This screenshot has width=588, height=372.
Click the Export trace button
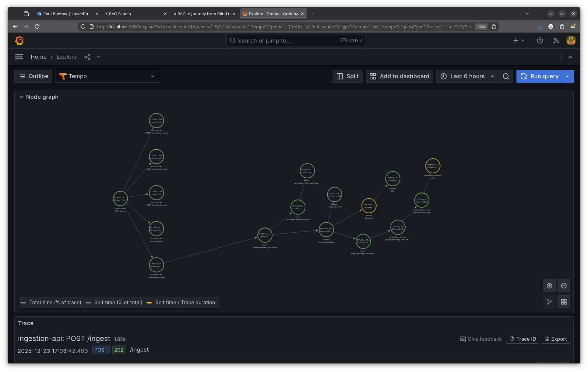point(555,339)
